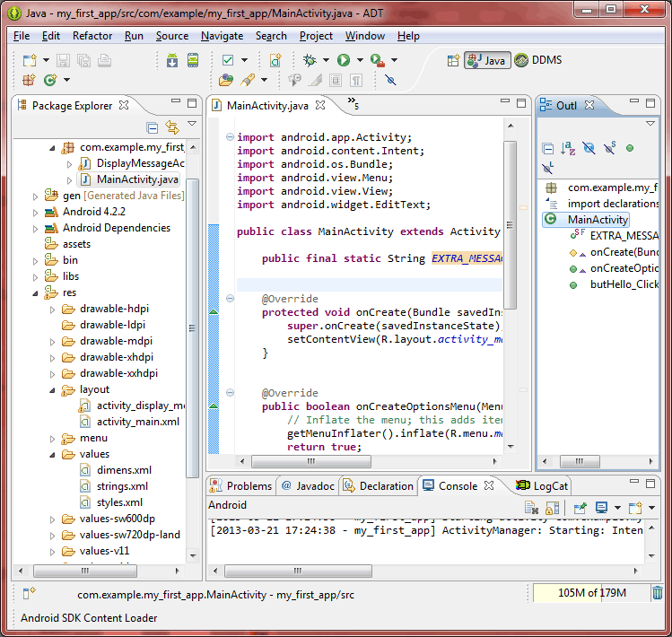Collapse the layout folder tree node
The width and height of the screenshot is (672, 637).
tap(52, 390)
